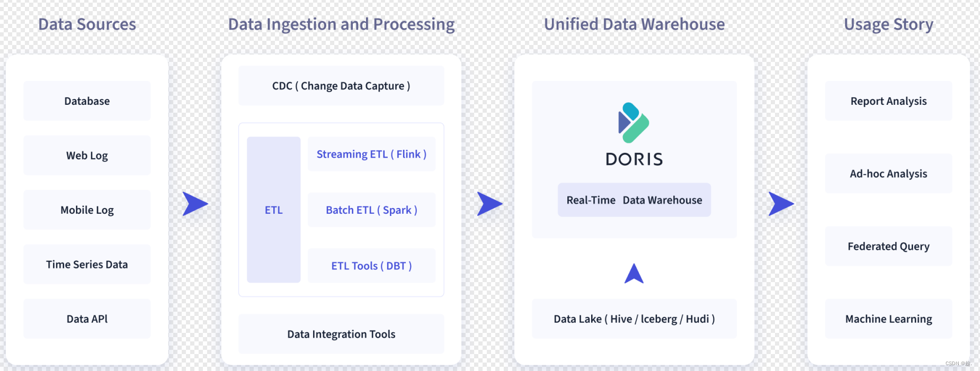Click the Doris logo icon
Viewport: 980px width, 371px height.
634,123
